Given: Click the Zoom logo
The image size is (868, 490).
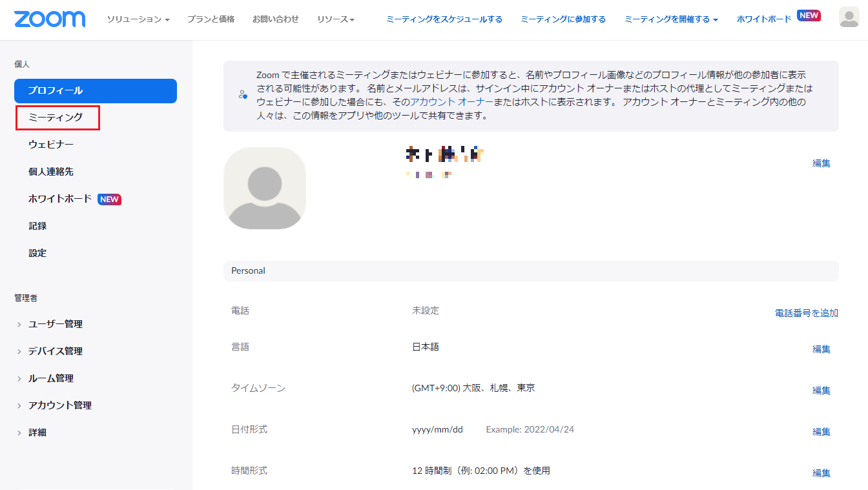Looking at the screenshot, I should click(50, 19).
